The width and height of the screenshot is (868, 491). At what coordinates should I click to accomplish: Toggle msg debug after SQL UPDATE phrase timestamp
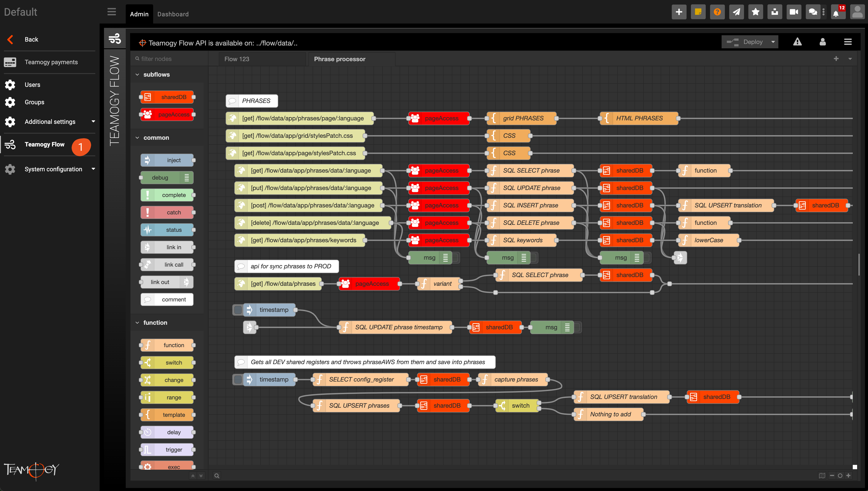coord(577,327)
